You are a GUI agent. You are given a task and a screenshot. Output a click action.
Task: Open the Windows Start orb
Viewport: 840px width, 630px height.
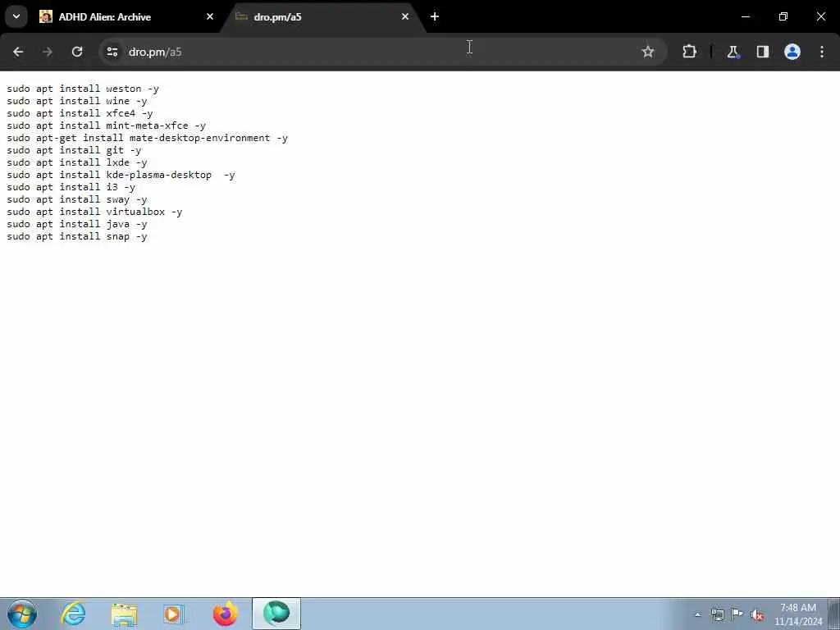(22, 614)
